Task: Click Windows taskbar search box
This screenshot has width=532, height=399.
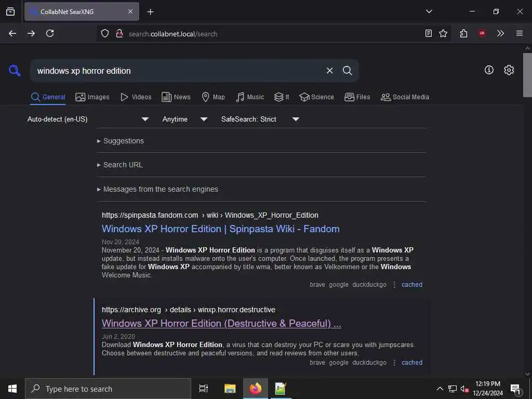Action: point(108,389)
